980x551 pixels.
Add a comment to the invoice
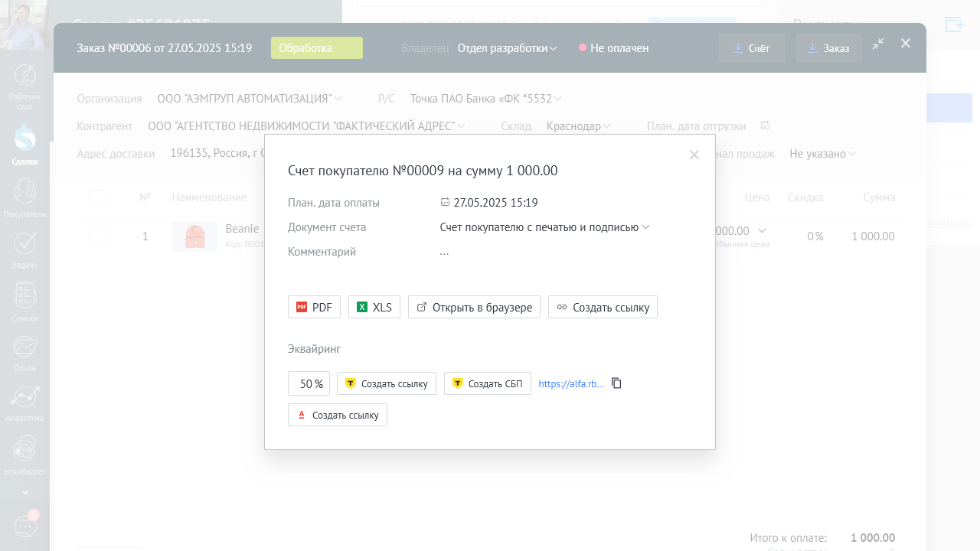pos(444,252)
